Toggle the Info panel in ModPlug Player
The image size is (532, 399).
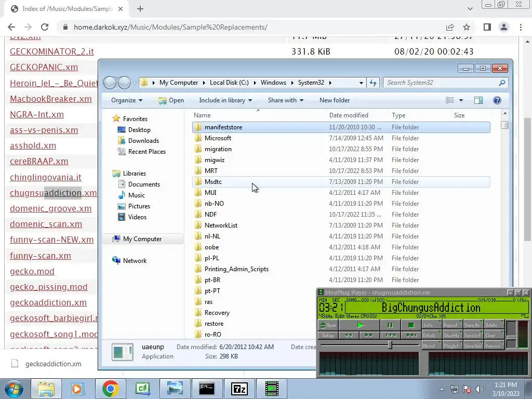(x=431, y=325)
